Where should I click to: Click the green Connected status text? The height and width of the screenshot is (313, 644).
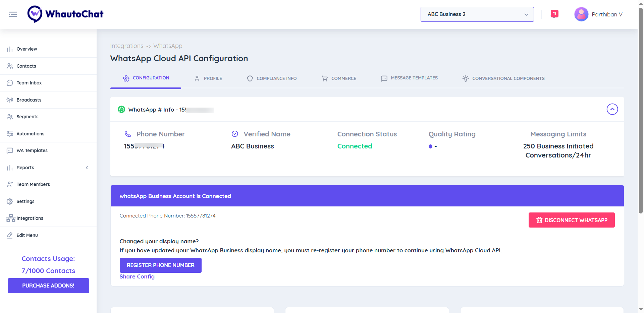tap(355, 146)
